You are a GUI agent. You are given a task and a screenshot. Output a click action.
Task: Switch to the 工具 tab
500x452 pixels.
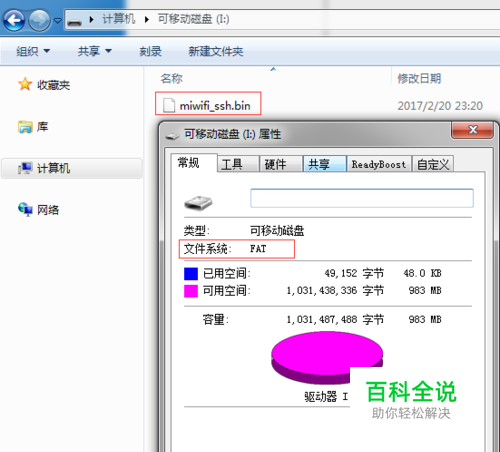[238, 164]
